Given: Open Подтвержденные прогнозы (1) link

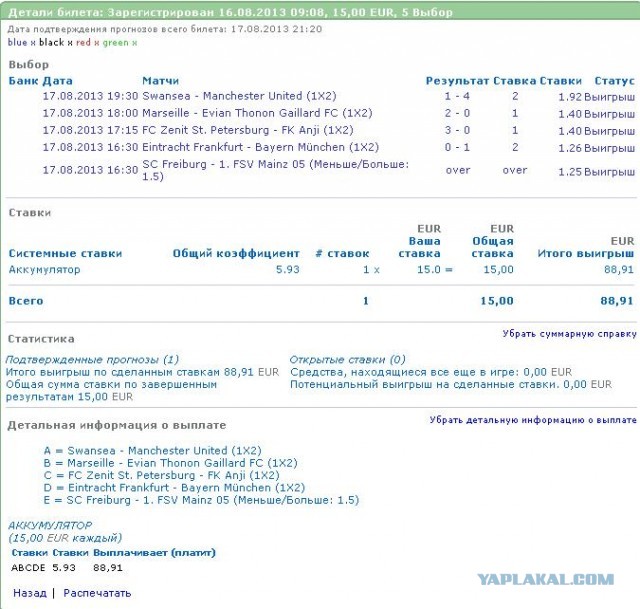Looking at the screenshot, I should 92,359.
